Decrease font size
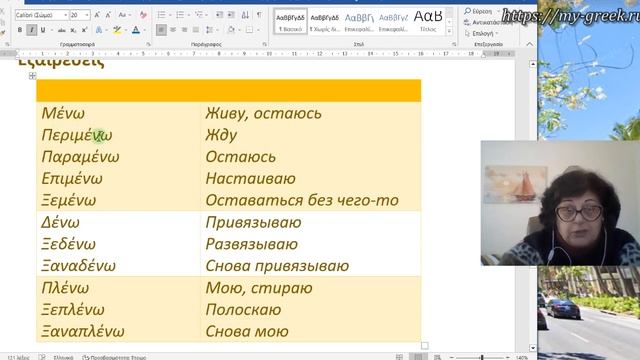The image size is (640, 360). [x=108, y=15]
